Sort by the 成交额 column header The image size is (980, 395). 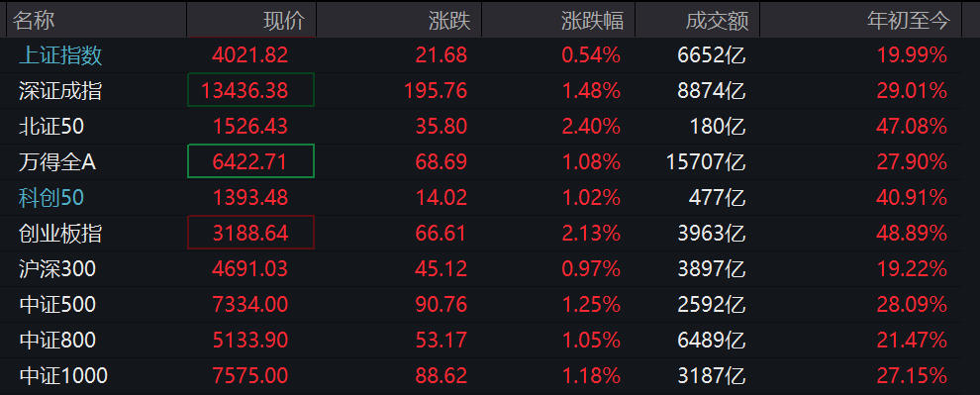point(717,21)
